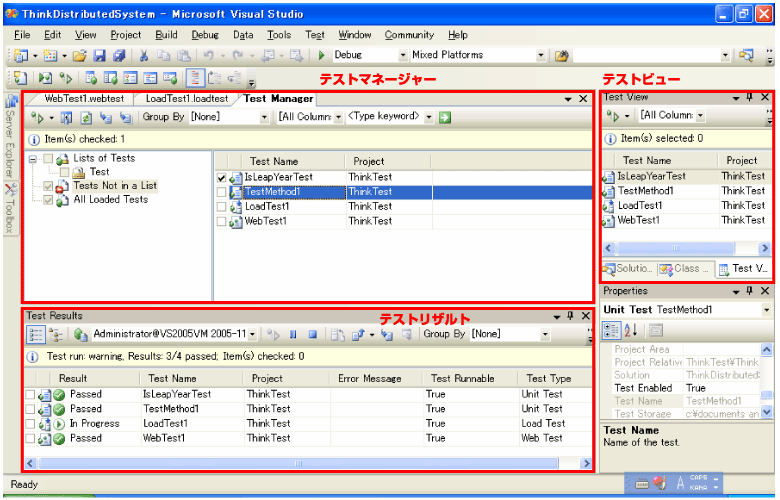780x500 pixels.
Task: Open the Community menu
Action: click(x=409, y=35)
